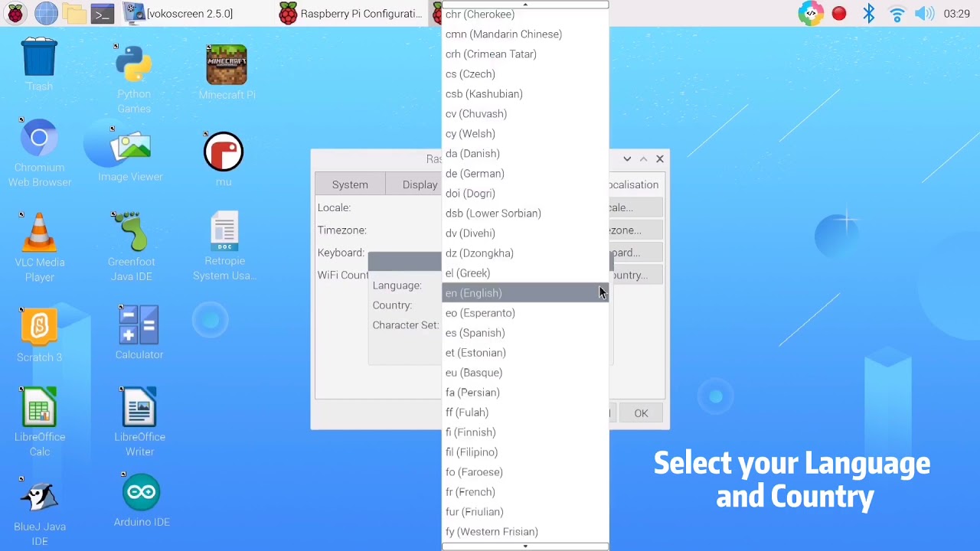The image size is (980, 551).
Task: Launch Scratch 3 from desktop
Action: click(40, 334)
